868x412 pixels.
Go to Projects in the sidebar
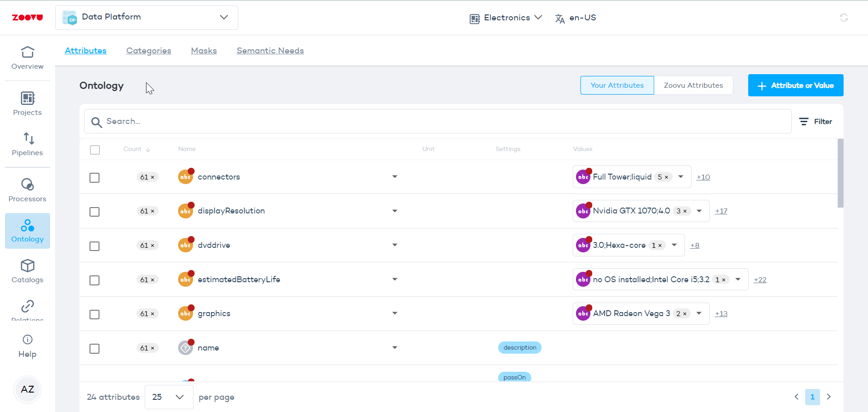27,104
